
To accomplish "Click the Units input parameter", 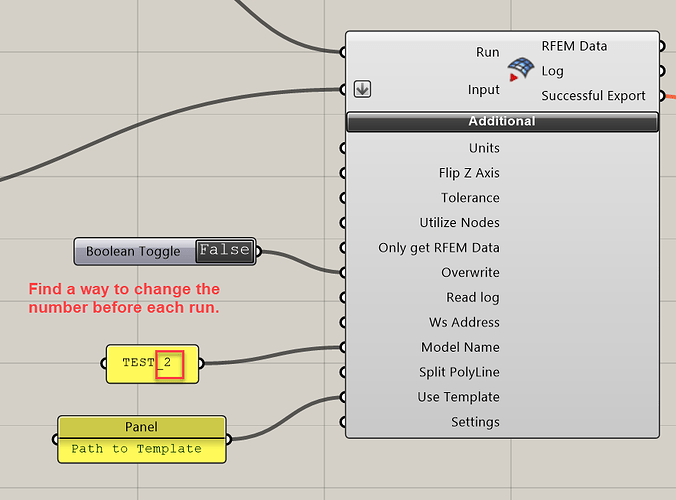I will tap(484, 148).
